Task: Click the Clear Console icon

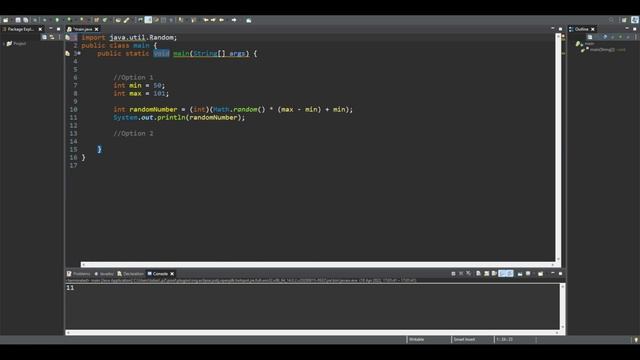Action: pos(478,273)
